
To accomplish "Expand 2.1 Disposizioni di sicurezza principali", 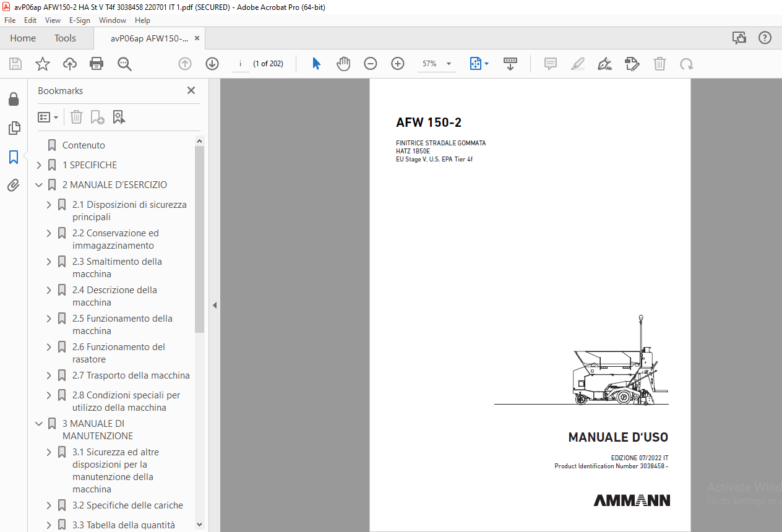I will pyautogui.click(x=49, y=205).
